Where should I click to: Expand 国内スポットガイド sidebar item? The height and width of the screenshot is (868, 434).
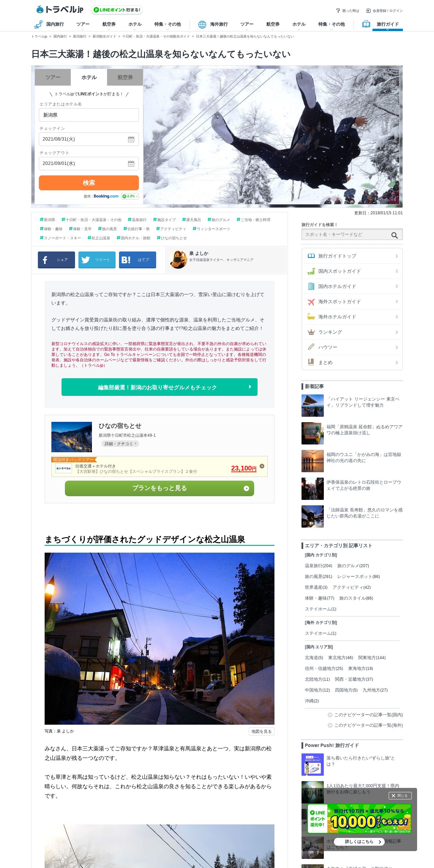coord(352,271)
